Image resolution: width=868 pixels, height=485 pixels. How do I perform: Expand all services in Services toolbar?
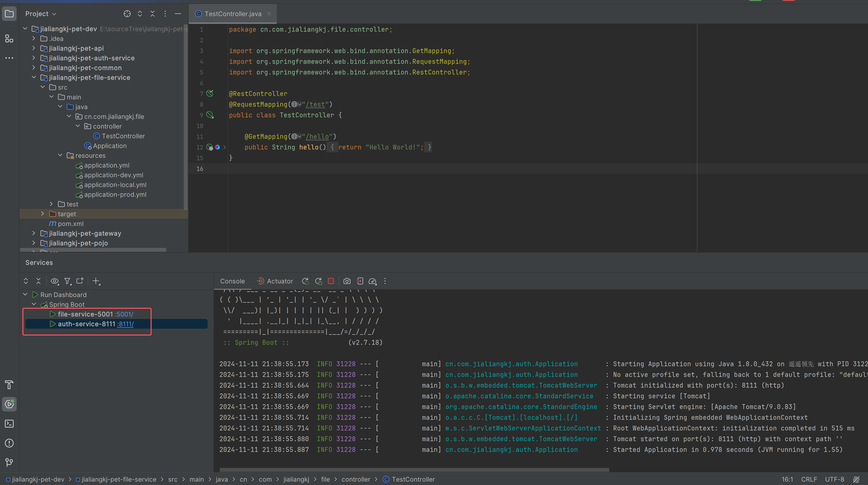tap(26, 281)
